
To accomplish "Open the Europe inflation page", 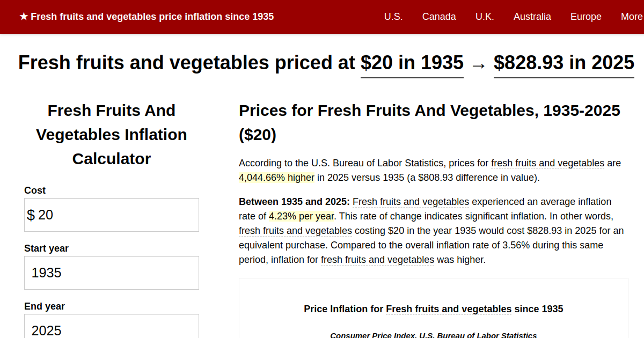I will (586, 17).
